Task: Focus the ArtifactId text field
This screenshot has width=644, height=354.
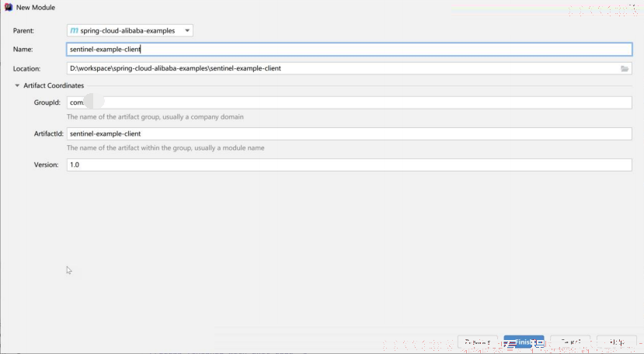Action: 349,134
